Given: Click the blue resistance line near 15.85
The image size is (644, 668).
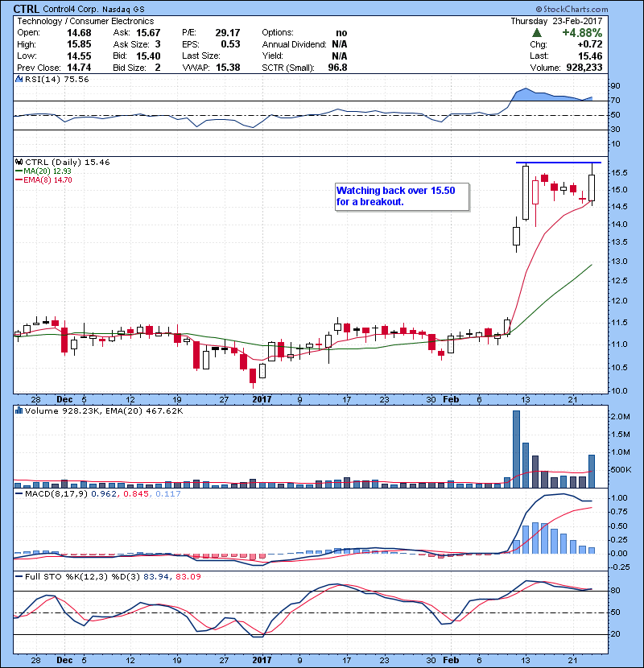Looking at the screenshot, I should coord(559,163).
